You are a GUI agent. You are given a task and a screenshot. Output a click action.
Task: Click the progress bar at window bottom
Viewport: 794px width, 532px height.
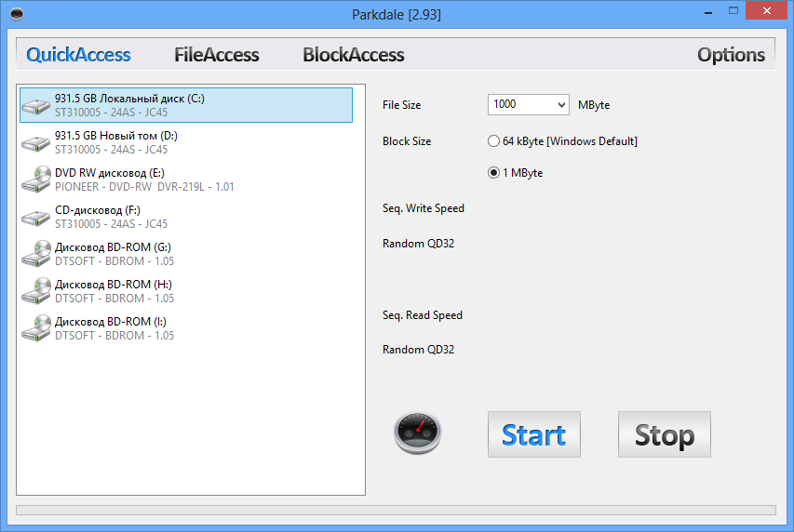[396, 510]
